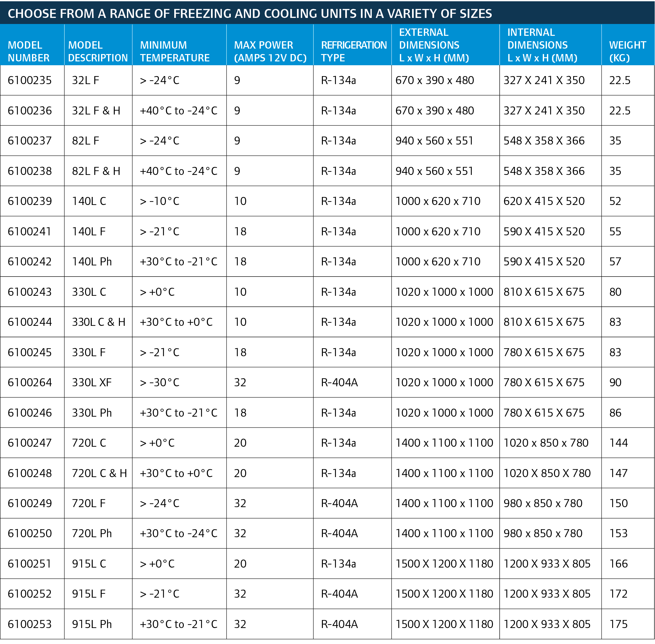The image size is (655, 644).
Task: Click R-404A in the 720L F row
Action: coord(339,503)
